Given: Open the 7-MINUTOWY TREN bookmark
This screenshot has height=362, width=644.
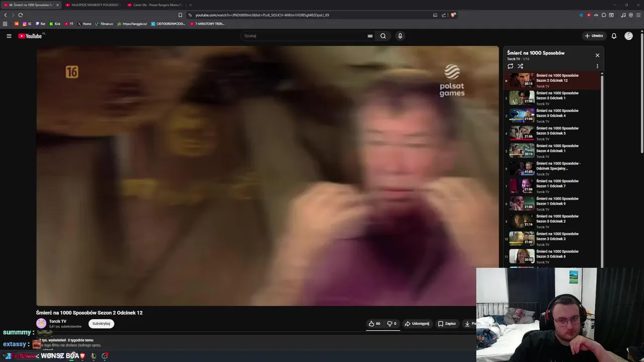Looking at the screenshot, I should pos(207,24).
